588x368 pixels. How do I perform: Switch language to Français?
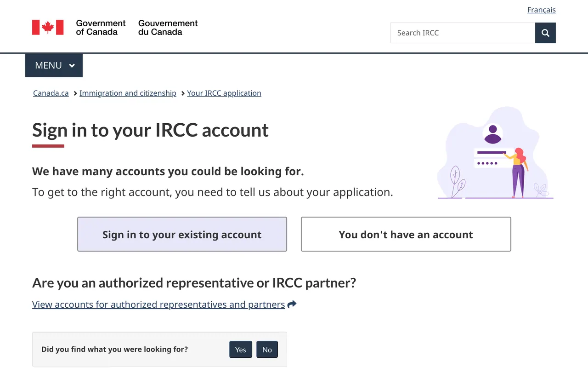[x=541, y=10]
